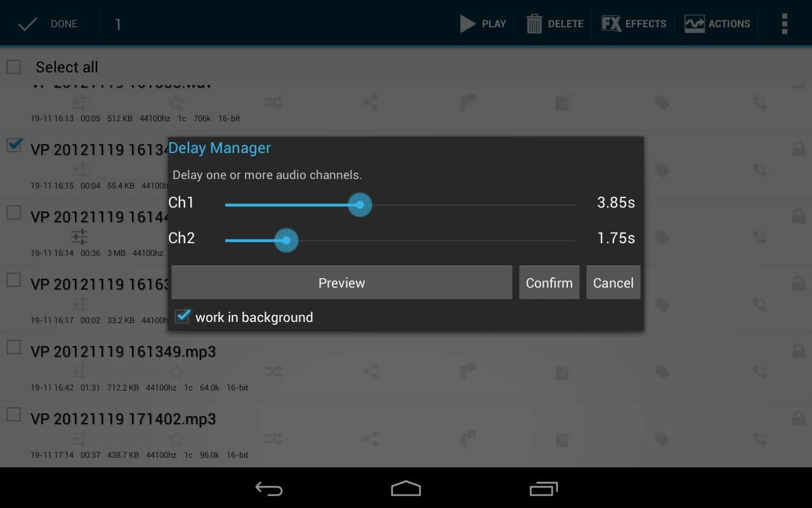Open the recent apps navigation icon
This screenshot has height=508, width=812.
pyautogui.click(x=544, y=488)
